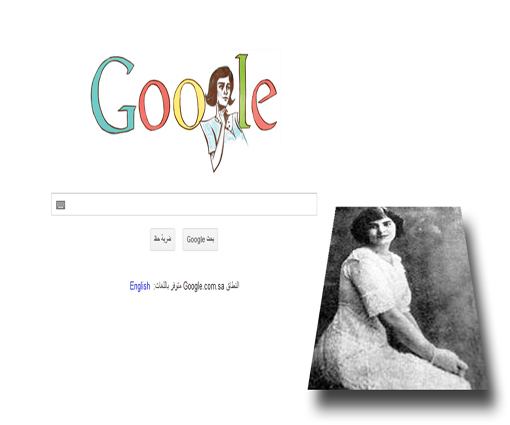Click the yellow letter o of doodle
Viewport: 510px width, 425px height.
(189, 104)
